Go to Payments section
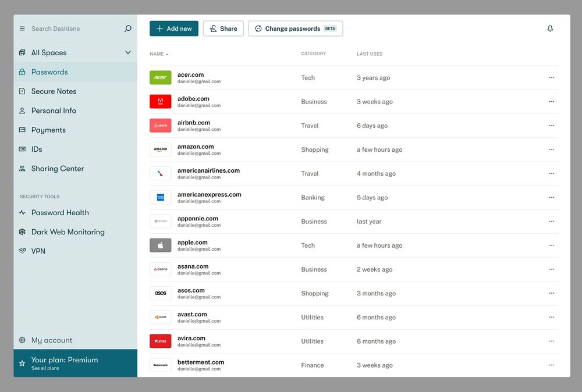This screenshot has height=392, width=582. pos(48,130)
